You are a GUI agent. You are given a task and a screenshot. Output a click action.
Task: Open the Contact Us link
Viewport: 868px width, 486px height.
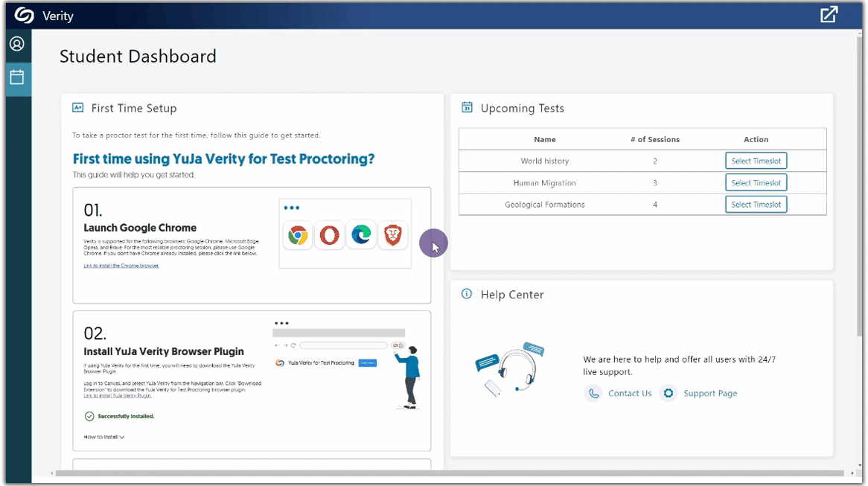tap(630, 393)
